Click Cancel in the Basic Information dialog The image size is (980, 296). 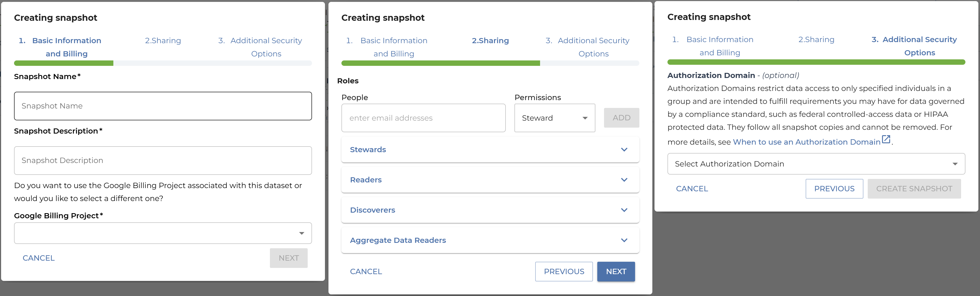39,258
